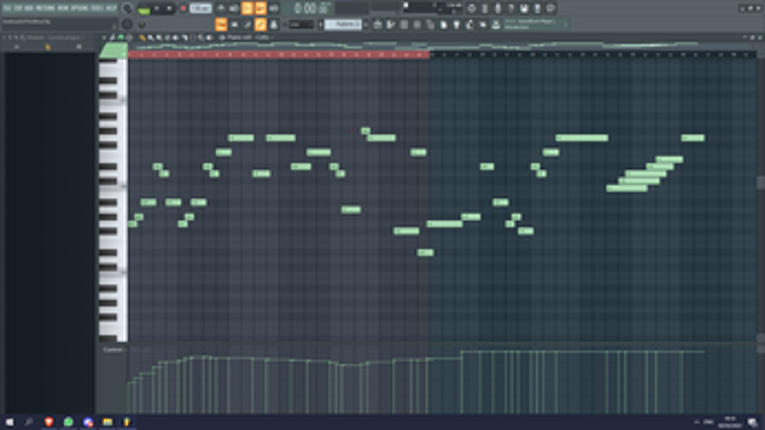Open the Brave browser from the taskbar
The width and height of the screenshot is (765, 430).
(x=49, y=422)
